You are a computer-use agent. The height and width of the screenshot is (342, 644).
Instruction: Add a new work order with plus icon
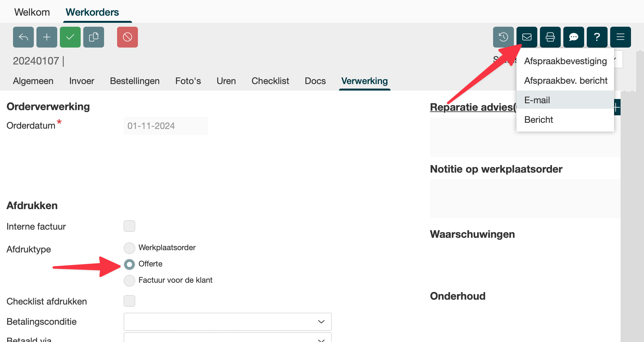click(x=47, y=37)
